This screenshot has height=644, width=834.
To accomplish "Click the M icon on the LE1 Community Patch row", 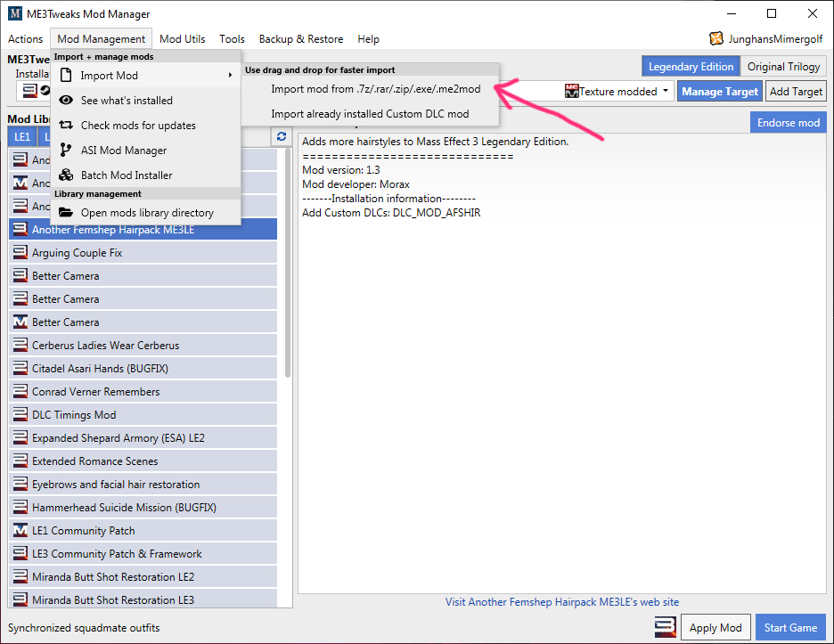I will (20, 530).
